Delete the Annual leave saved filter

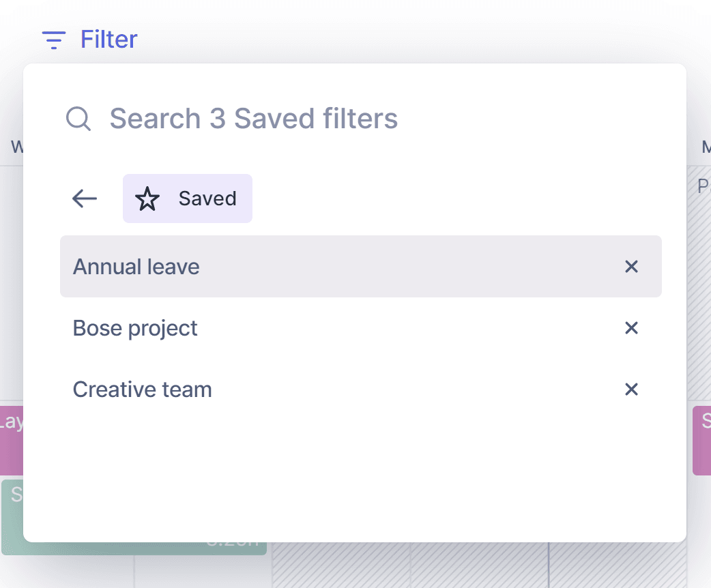click(631, 267)
